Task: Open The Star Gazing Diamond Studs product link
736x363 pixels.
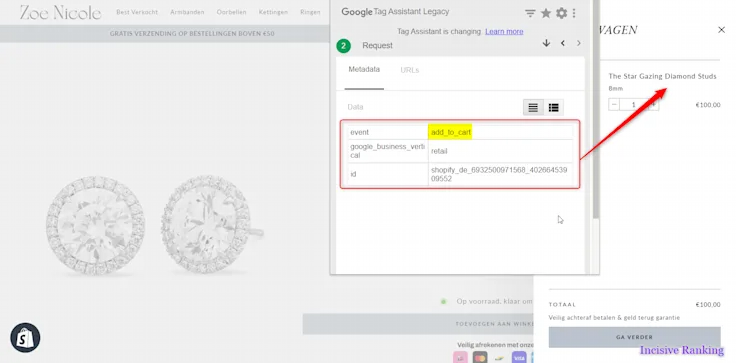Action: click(x=662, y=76)
